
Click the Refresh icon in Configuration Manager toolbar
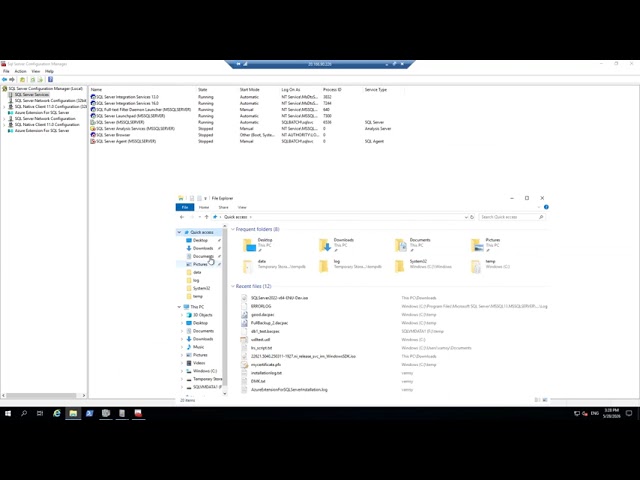pos(33,80)
